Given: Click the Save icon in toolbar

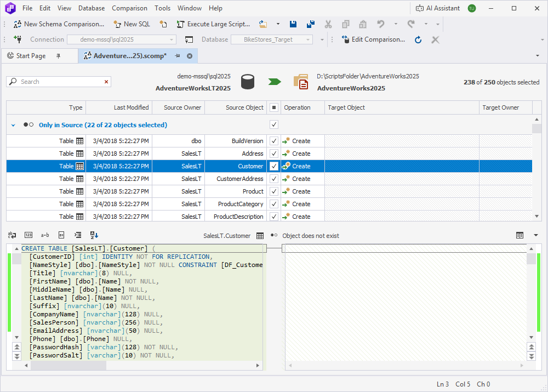Looking at the screenshot, I should (x=293, y=24).
